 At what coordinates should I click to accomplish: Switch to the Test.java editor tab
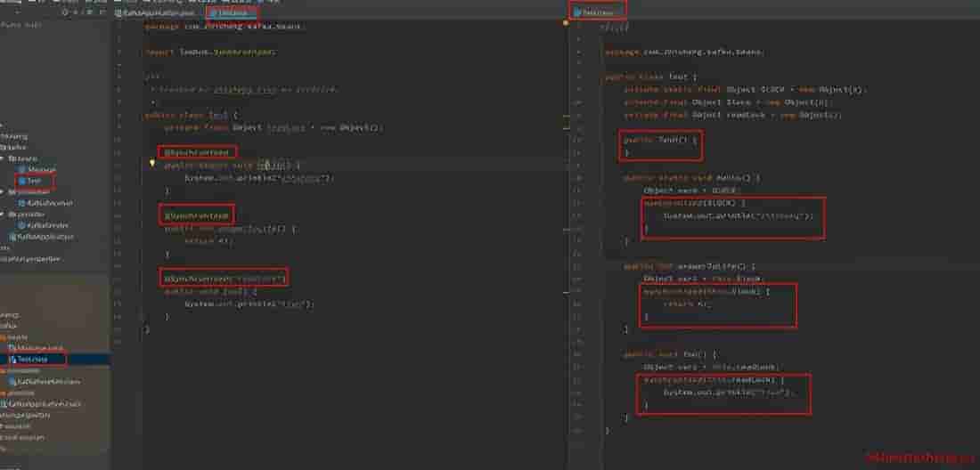pos(234,13)
